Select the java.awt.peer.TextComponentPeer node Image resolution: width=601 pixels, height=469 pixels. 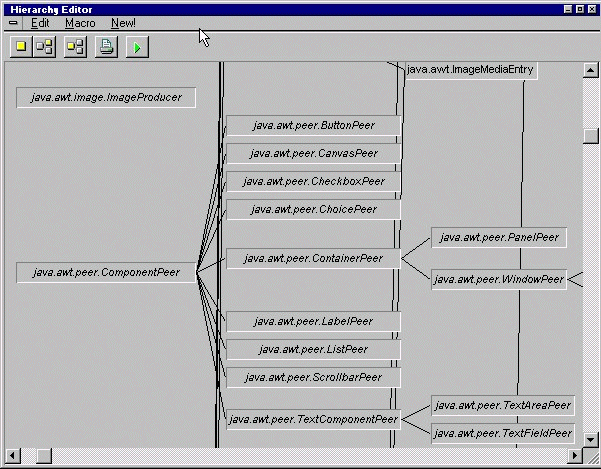coord(313,420)
